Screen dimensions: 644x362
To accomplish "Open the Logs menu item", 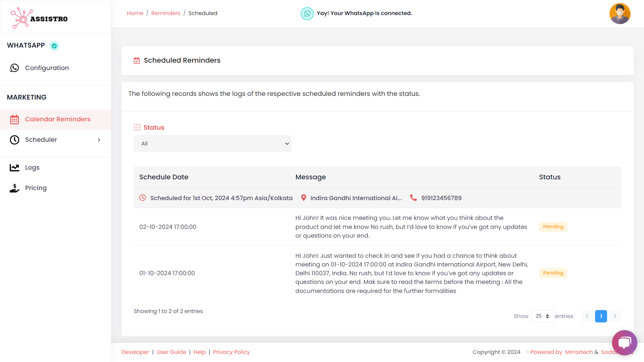I will (32, 168).
